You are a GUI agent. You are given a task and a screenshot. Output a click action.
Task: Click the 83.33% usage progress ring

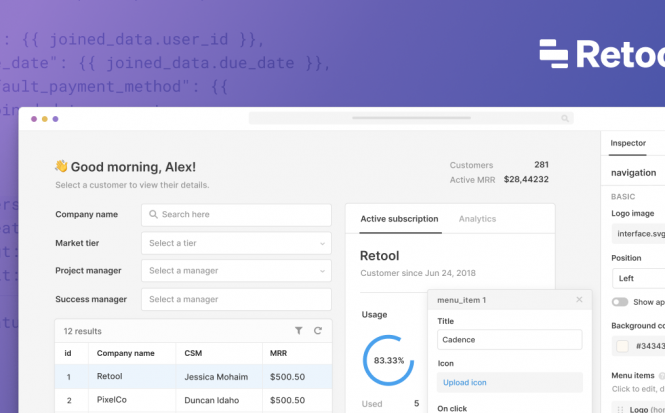coord(388,360)
